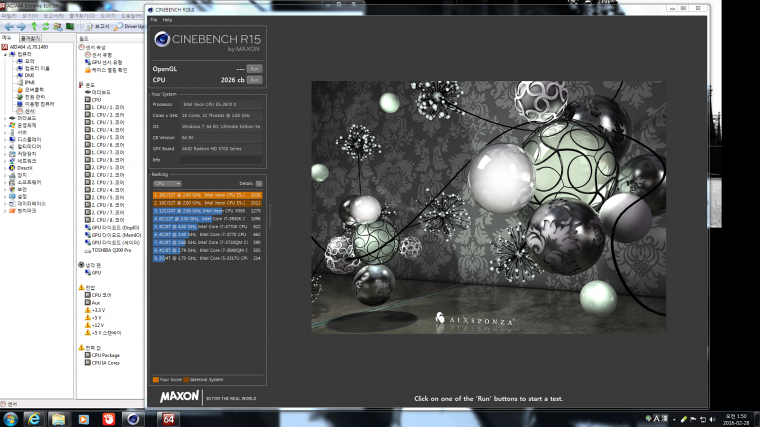Expand the Multimedia node in AIDA64 tree

tap(6, 146)
